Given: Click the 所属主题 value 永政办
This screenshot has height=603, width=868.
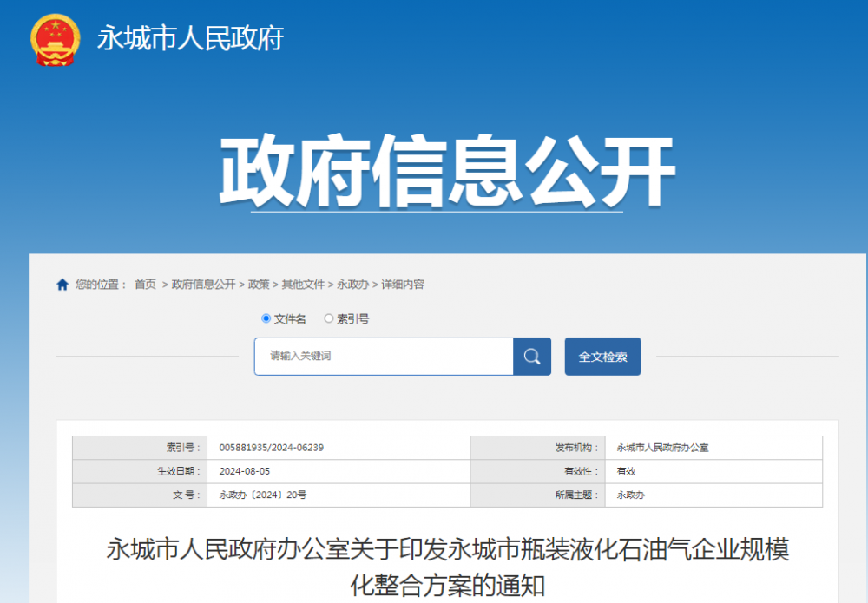Looking at the screenshot, I should (630, 495).
